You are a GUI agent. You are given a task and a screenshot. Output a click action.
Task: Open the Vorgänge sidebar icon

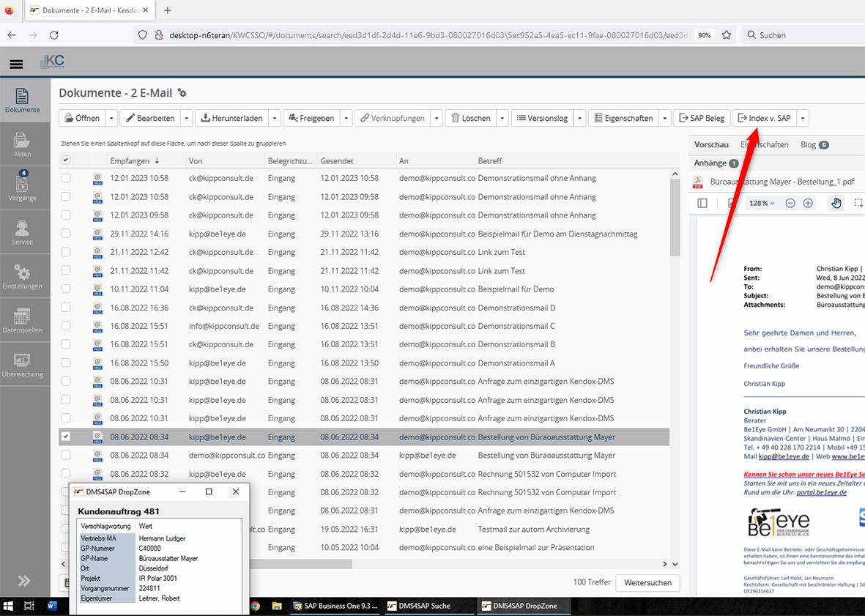pyautogui.click(x=22, y=187)
